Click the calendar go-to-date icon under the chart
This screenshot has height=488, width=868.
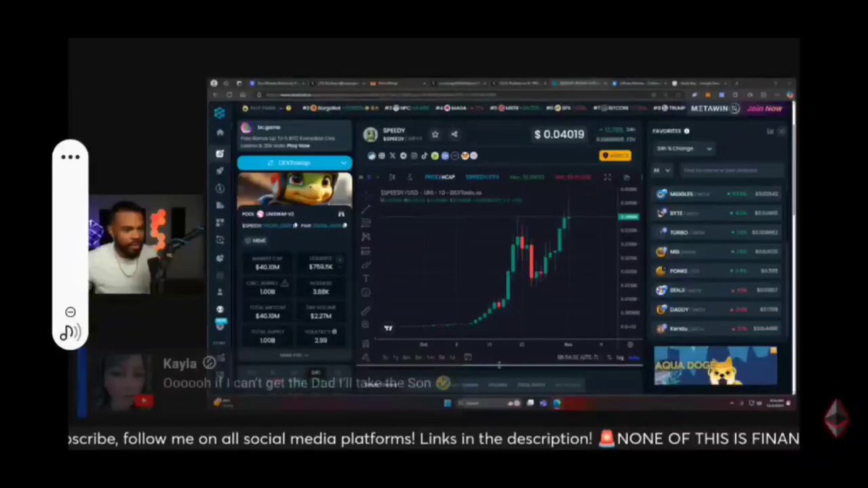point(468,356)
